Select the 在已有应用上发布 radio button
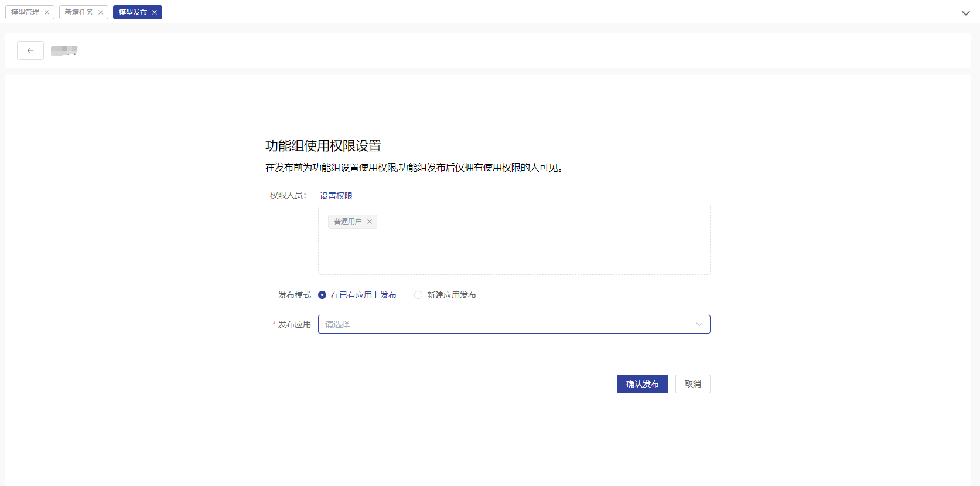980x486 pixels. coord(322,295)
